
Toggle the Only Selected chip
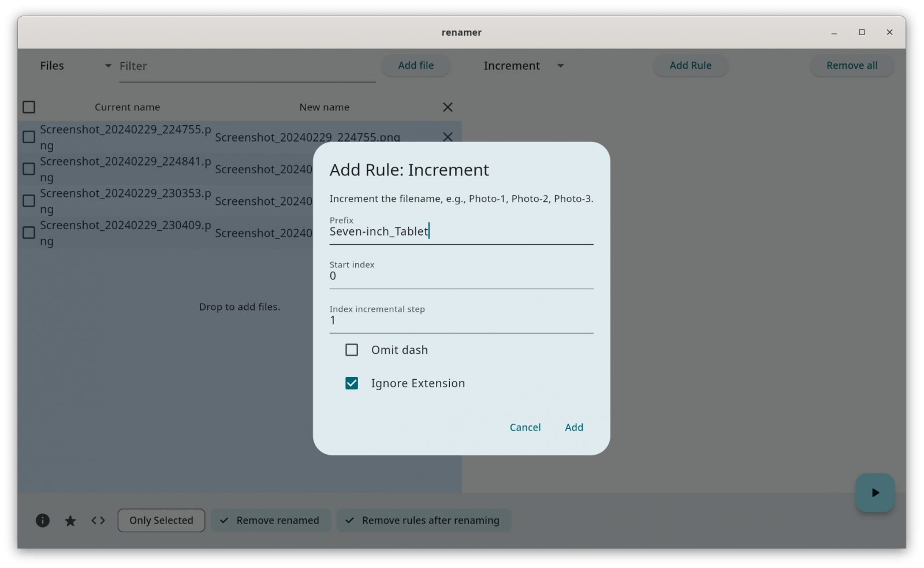pos(161,521)
